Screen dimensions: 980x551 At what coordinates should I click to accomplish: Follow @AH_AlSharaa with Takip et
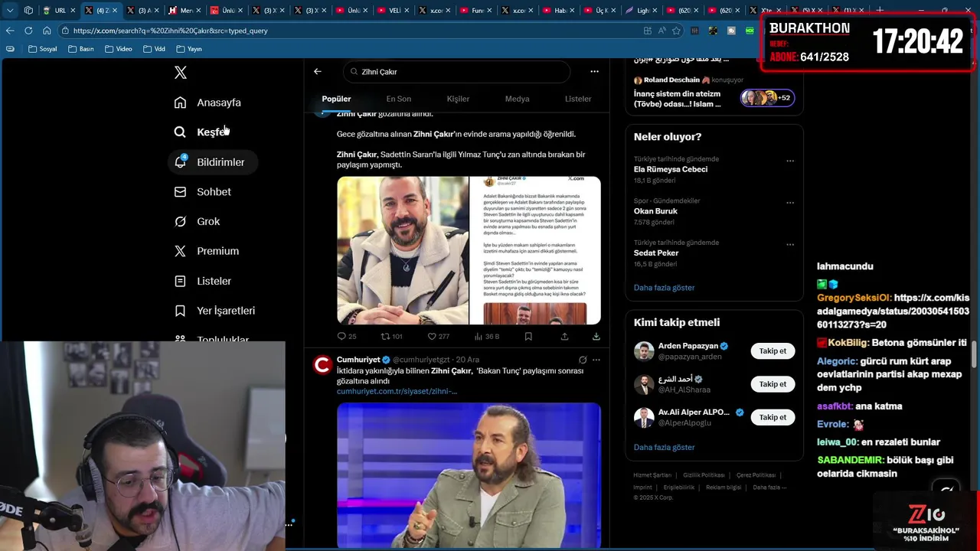coord(773,384)
